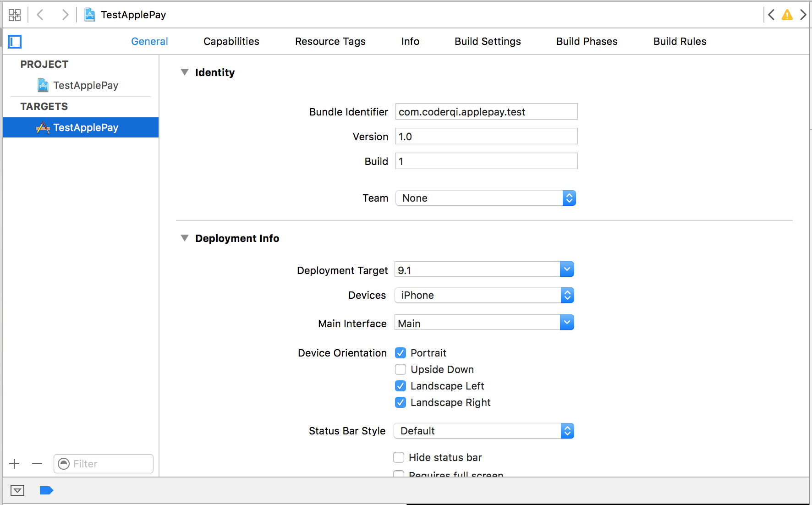Open the Build Settings tab
The height and width of the screenshot is (505, 812).
(x=487, y=41)
